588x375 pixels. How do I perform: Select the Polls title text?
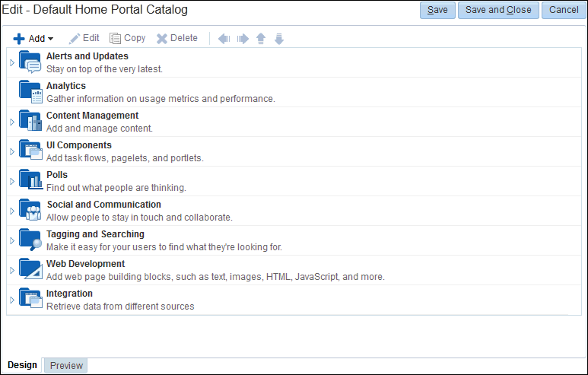pyautogui.click(x=57, y=175)
